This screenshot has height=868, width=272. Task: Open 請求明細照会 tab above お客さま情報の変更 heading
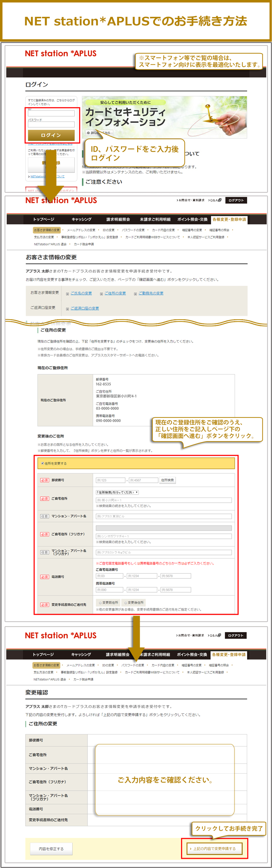point(118,219)
